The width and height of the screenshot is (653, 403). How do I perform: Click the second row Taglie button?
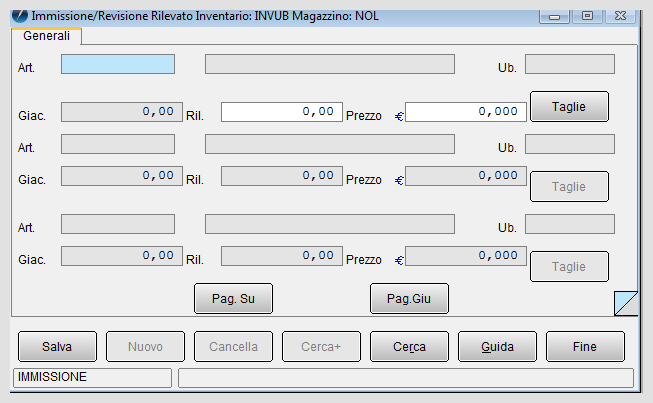click(569, 187)
